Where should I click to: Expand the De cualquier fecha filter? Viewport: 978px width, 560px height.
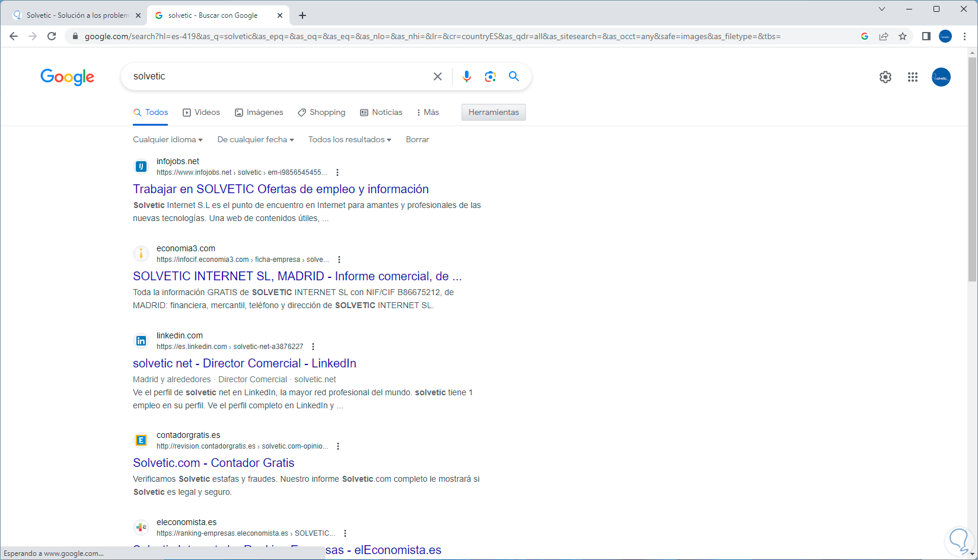[x=256, y=140]
